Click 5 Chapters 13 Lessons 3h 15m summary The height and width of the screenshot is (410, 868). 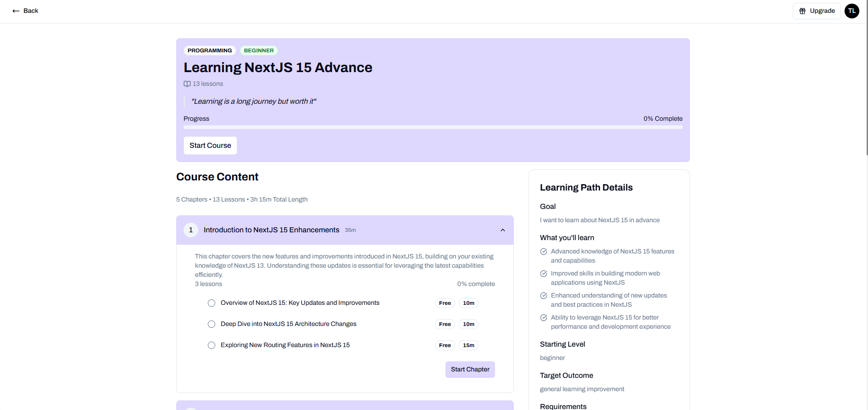(x=242, y=200)
